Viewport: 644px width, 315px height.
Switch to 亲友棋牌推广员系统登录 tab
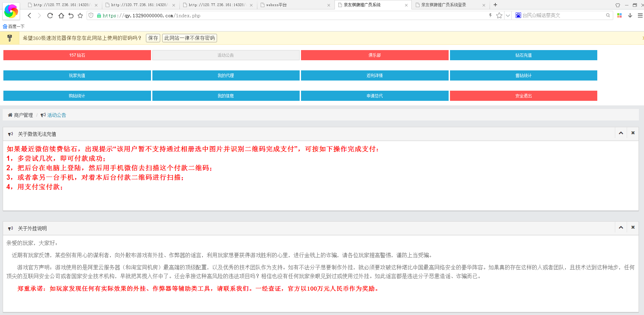click(x=447, y=5)
